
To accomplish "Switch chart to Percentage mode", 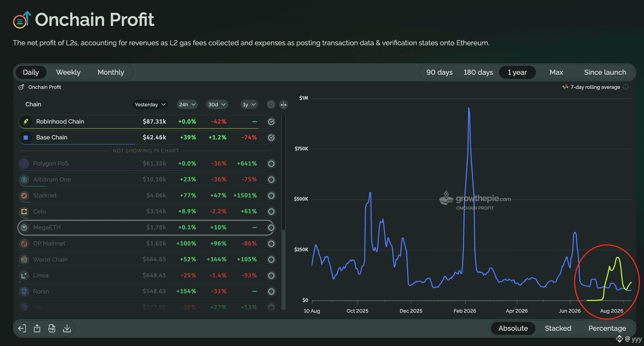I will tap(607, 328).
